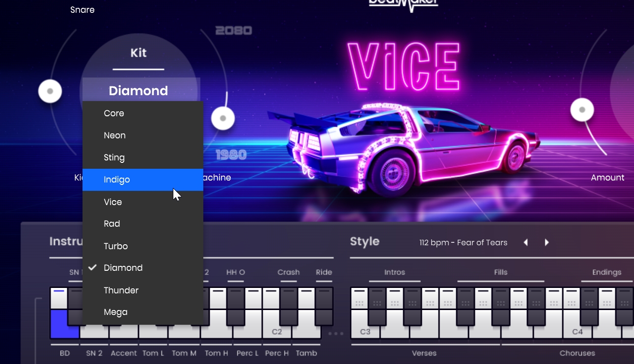Choose Vice in the kit menu
634x364 pixels.
click(x=143, y=202)
